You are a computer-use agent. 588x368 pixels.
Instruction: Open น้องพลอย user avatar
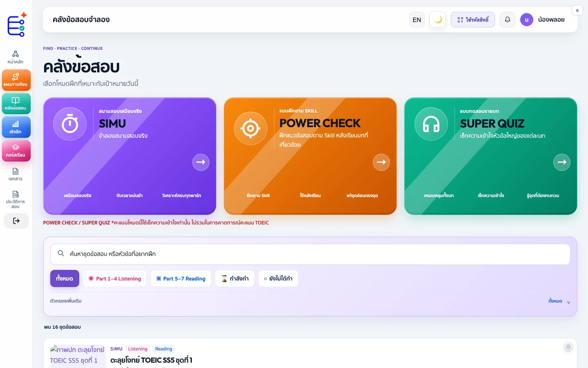click(527, 20)
